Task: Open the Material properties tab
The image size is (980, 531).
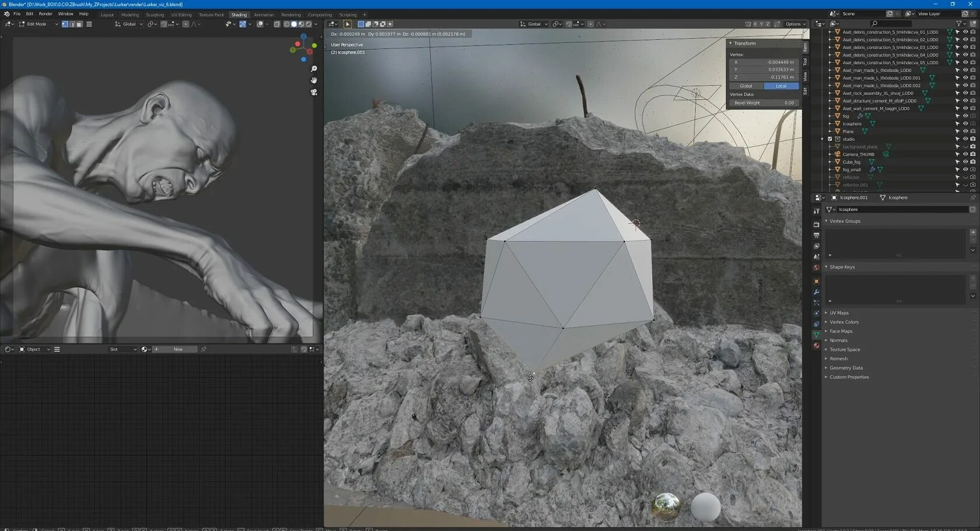Action: [x=816, y=346]
